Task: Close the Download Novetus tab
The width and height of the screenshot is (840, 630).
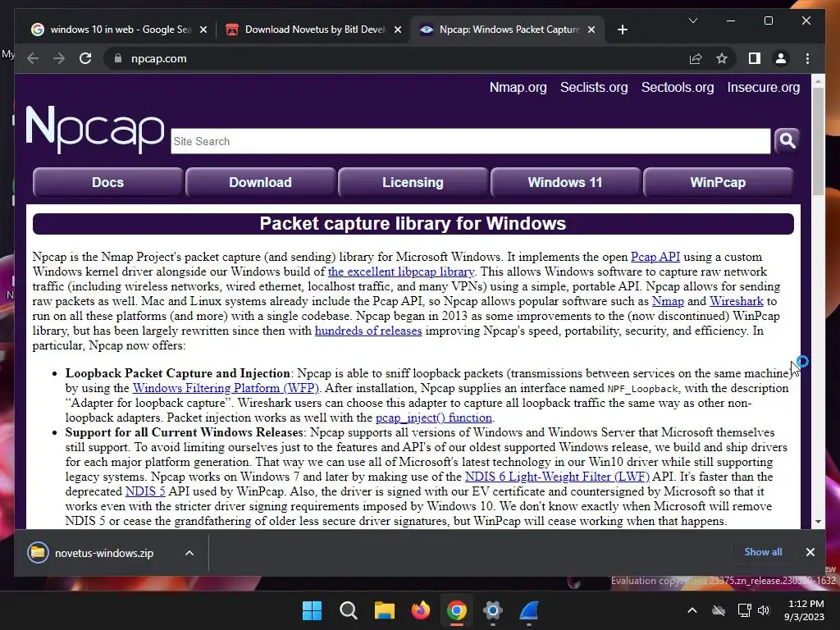Action: (398, 30)
